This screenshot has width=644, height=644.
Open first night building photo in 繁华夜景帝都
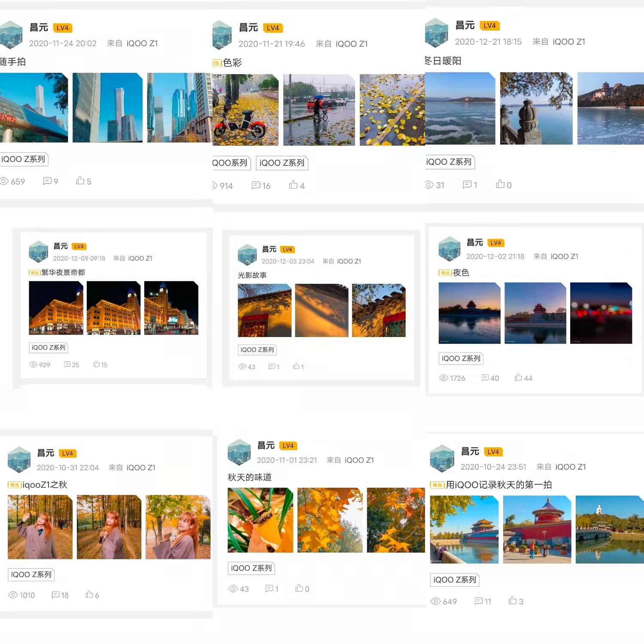56,308
